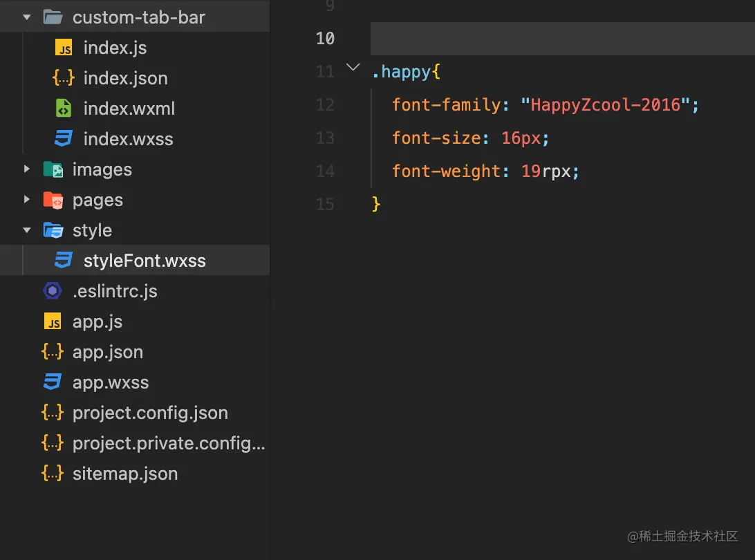The width and height of the screenshot is (755, 560).
Task: Open the styleFont.wxss file
Action: [x=145, y=261]
